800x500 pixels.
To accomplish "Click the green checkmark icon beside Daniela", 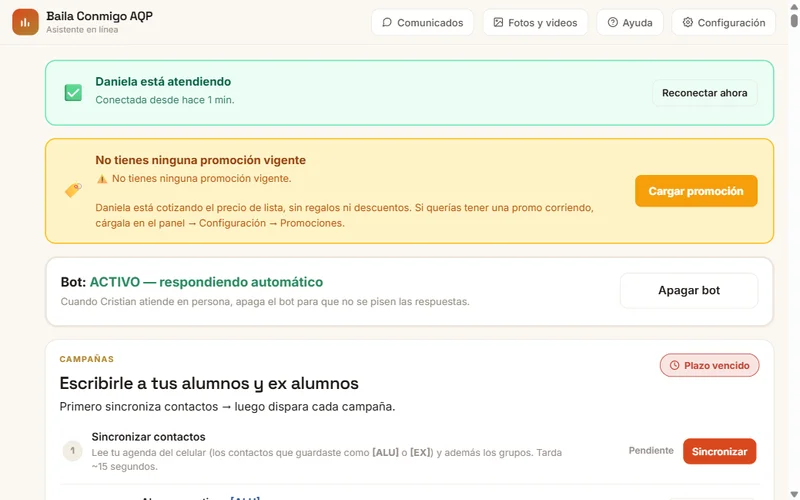I will pyautogui.click(x=73, y=92).
